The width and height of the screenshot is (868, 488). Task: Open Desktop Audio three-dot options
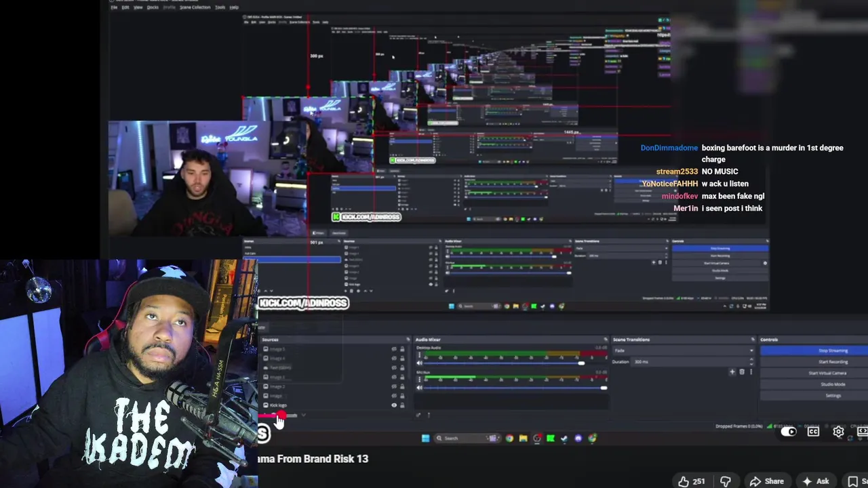(419, 354)
